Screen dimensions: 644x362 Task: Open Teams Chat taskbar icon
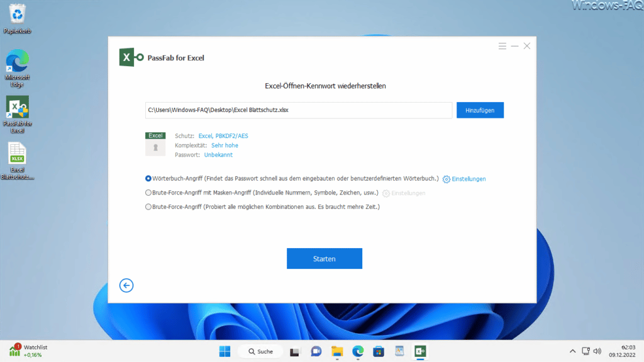[316, 351]
